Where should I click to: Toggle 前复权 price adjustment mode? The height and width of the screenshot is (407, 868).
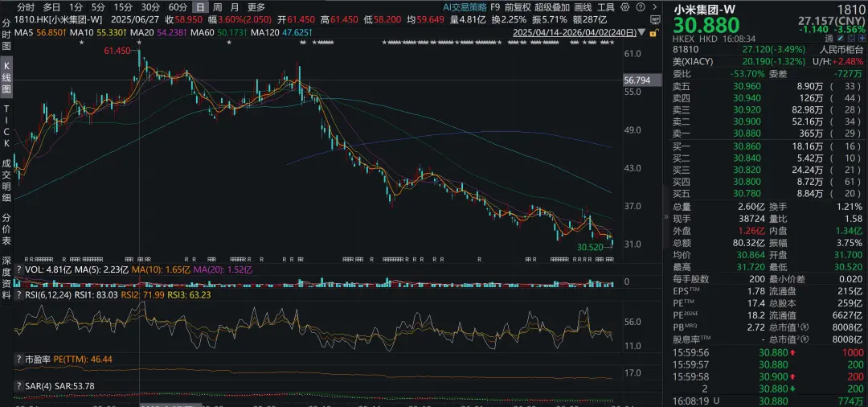[518, 7]
